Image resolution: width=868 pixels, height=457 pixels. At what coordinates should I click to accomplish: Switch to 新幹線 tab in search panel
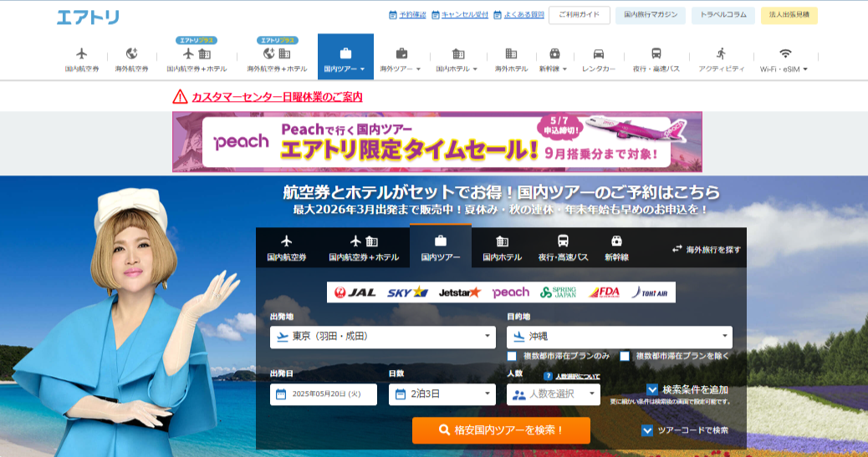point(616,248)
